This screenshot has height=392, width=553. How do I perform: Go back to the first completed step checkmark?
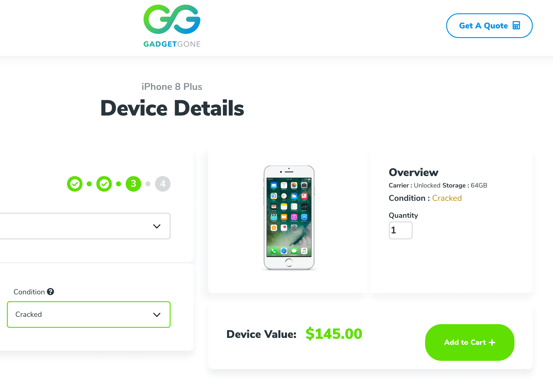click(x=75, y=184)
